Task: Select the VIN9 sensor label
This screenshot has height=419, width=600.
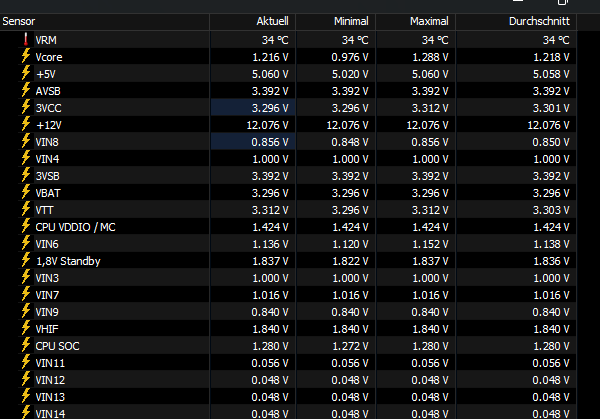Action: tap(47, 312)
